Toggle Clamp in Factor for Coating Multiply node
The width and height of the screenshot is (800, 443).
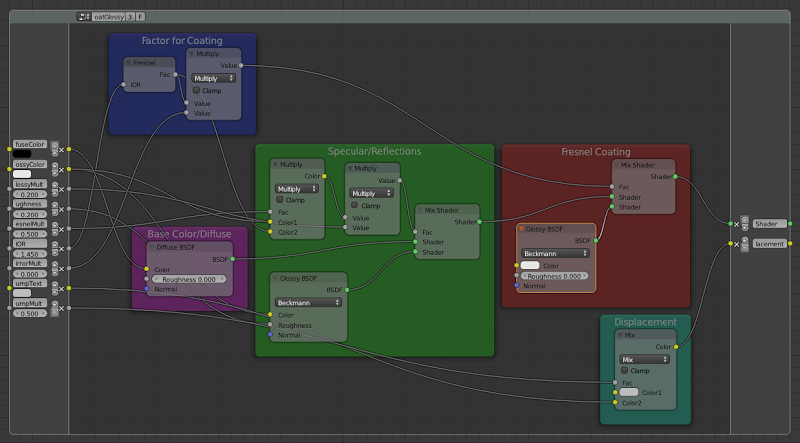tap(196, 90)
